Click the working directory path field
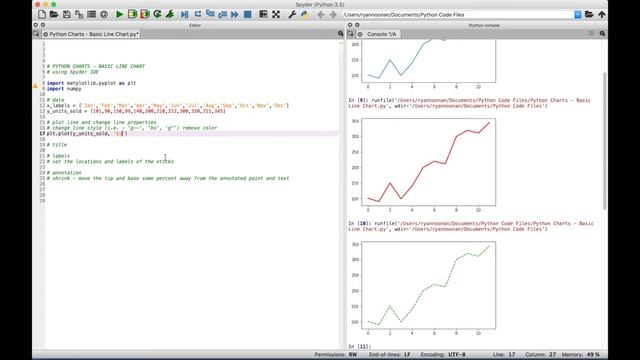Image resolution: width=640 pixels, height=360 pixels. pyautogui.click(x=458, y=15)
